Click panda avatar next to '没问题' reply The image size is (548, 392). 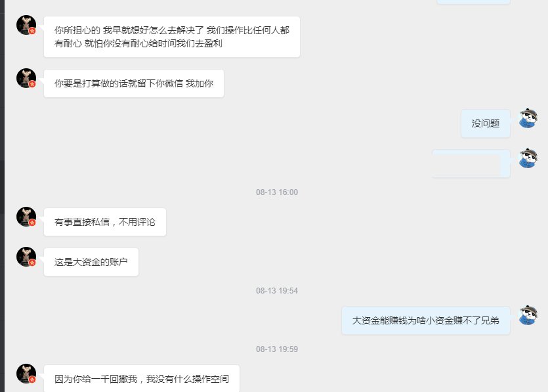[528, 118]
